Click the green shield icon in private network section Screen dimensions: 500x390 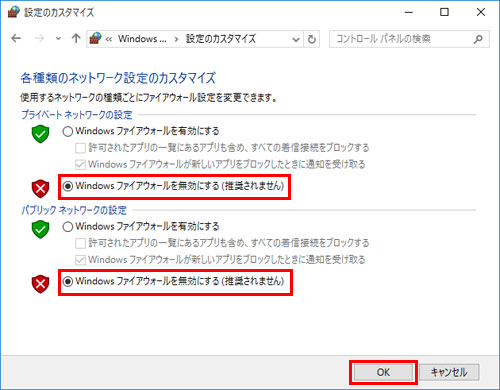click(x=40, y=134)
